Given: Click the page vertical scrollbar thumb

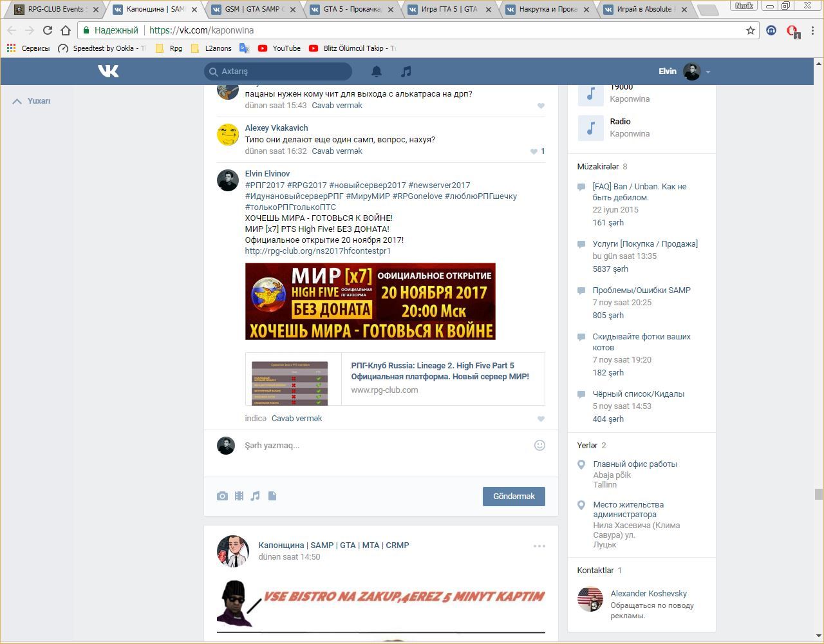Looking at the screenshot, I should click(x=819, y=494).
